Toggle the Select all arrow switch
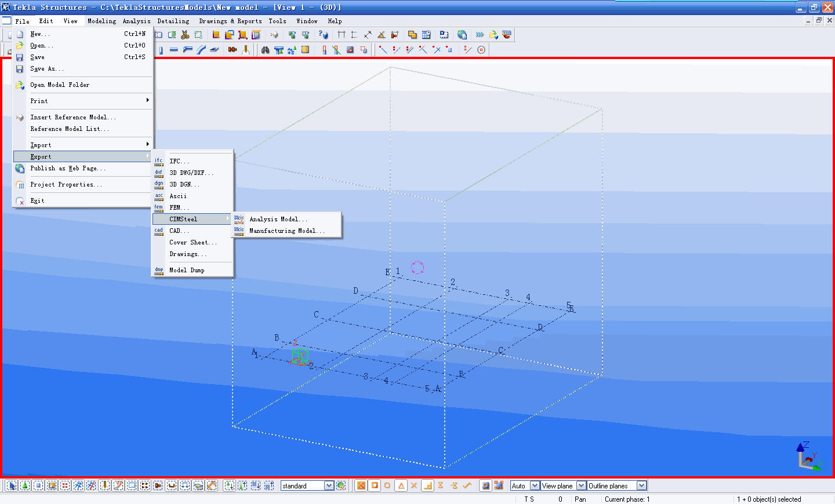Viewport: 835px width, 504px height. tap(12, 485)
